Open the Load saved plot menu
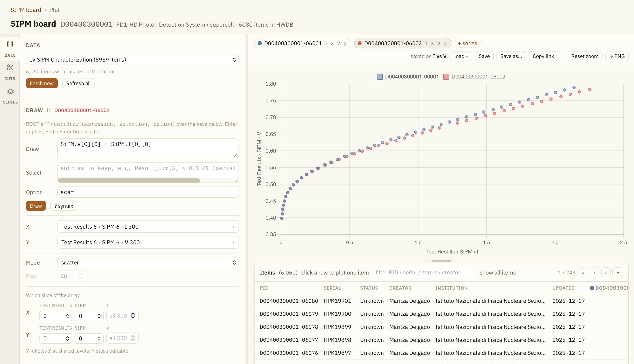 460,56
